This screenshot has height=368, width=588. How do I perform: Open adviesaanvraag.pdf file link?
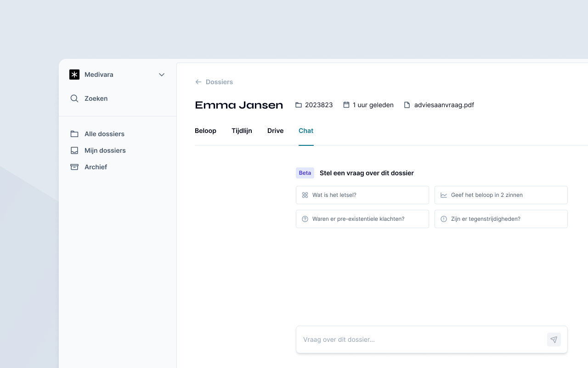point(444,105)
